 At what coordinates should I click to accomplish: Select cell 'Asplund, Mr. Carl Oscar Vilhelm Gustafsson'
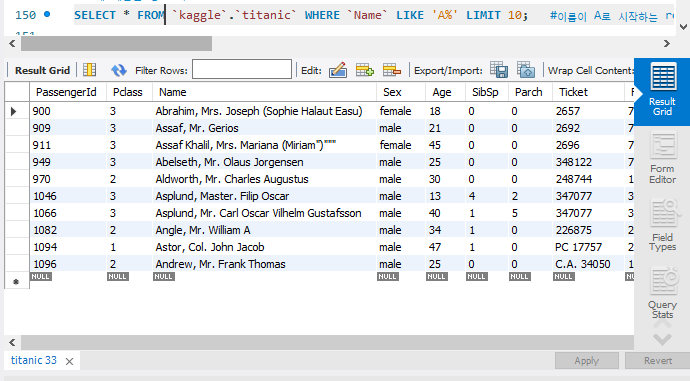point(264,213)
